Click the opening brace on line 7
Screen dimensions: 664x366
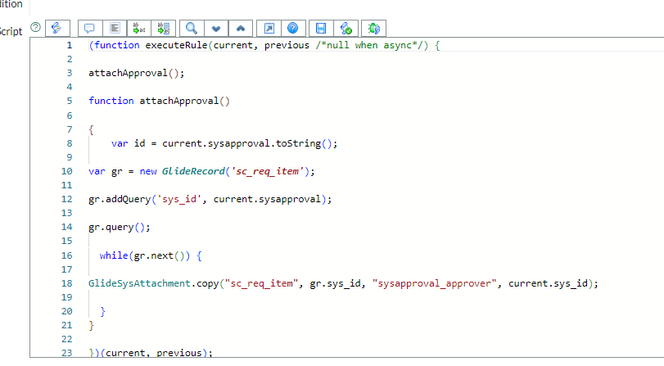coord(91,130)
